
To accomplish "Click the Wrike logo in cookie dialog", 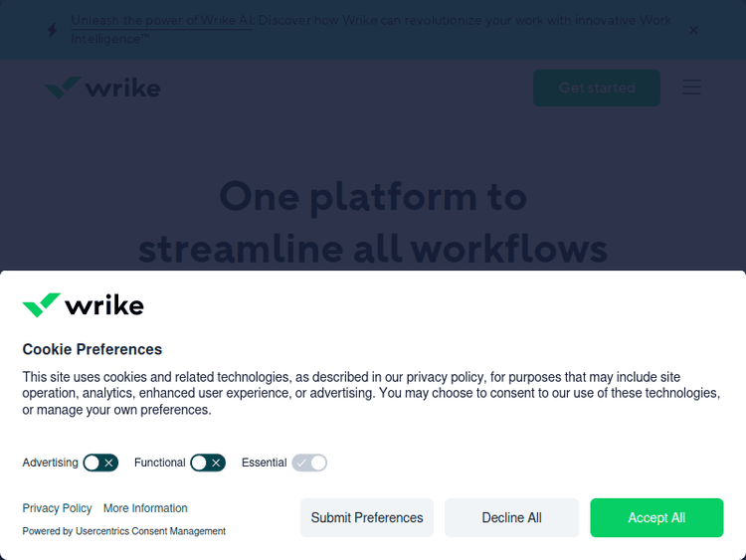I will 83,305.
